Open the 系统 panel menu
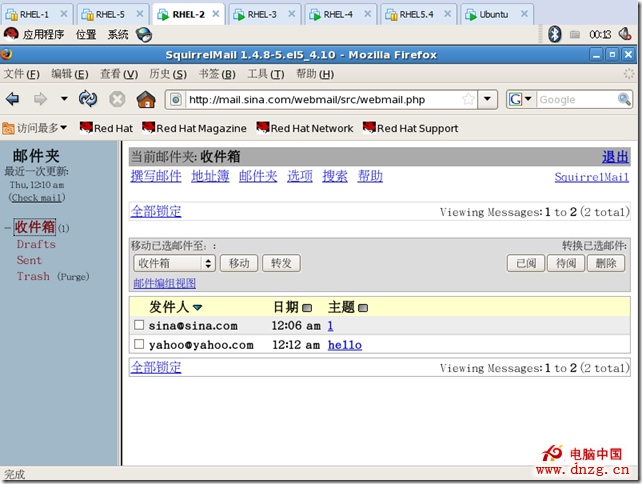642x484 pixels. [x=118, y=34]
